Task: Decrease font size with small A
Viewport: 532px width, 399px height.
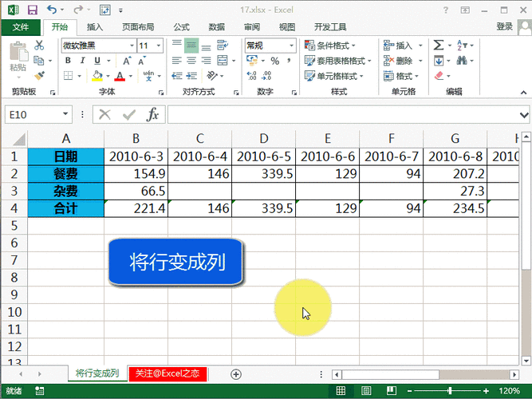Action: [142, 61]
